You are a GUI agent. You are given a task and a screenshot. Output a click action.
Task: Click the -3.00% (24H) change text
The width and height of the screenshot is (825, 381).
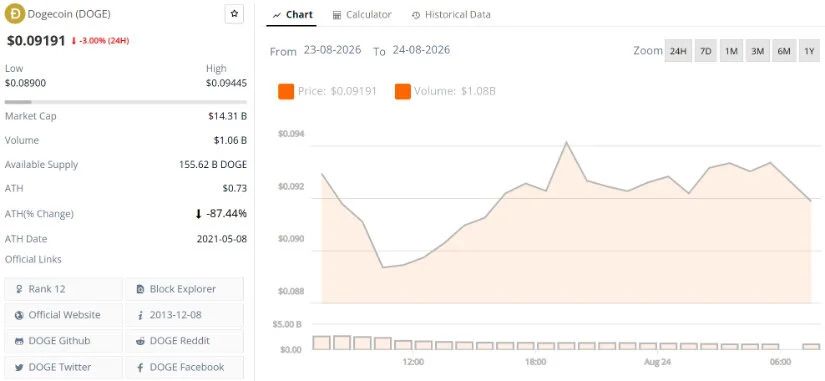coord(104,41)
